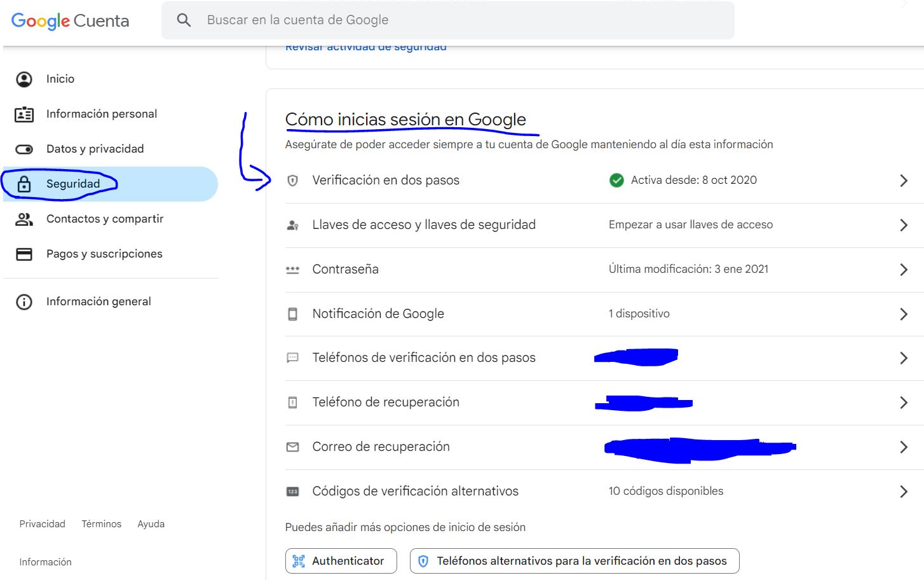924x580 pixels.
Task: Click the Verificación en dos pasos label
Action: coord(386,181)
